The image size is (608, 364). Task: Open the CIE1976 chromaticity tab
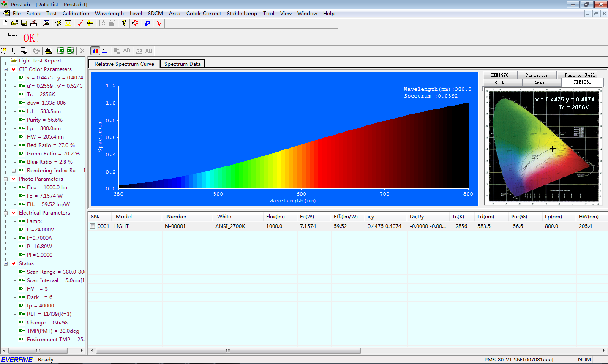[499, 75]
